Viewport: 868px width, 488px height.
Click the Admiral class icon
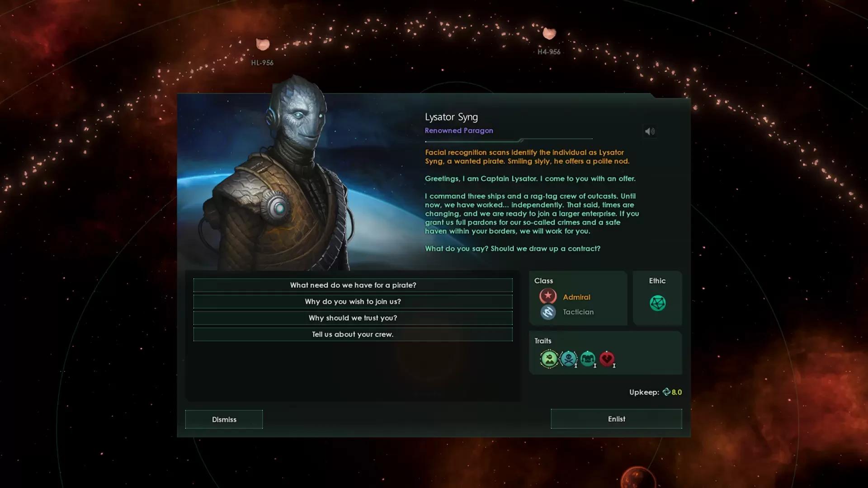547,296
